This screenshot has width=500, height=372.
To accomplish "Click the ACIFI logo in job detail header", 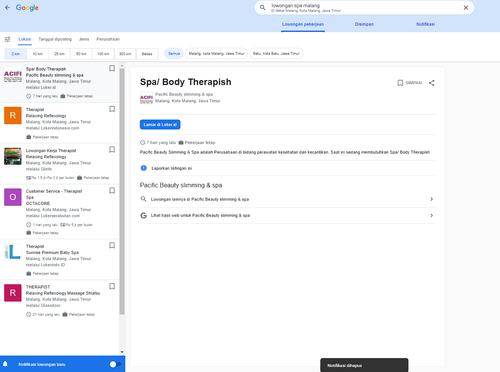I will tap(146, 98).
